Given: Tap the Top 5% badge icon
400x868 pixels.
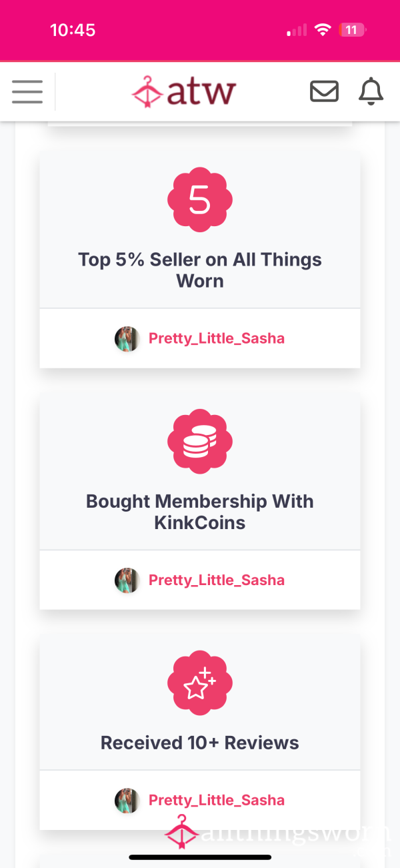Looking at the screenshot, I should coord(200,199).
